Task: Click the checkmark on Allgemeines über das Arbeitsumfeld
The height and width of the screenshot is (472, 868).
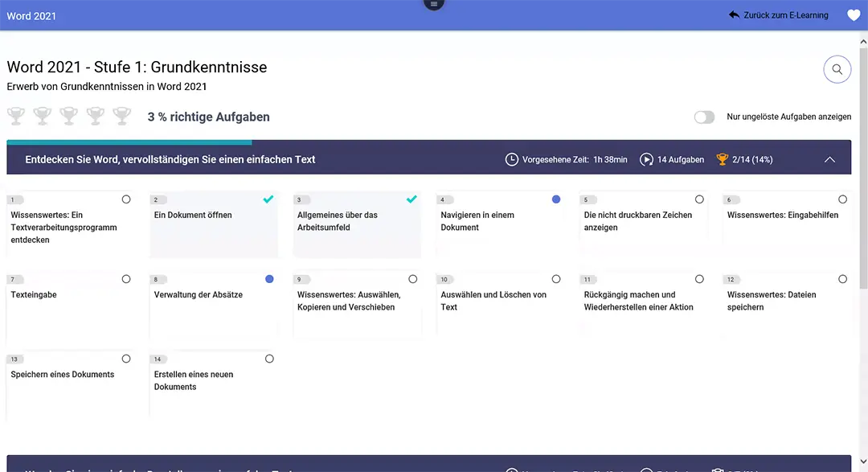Action: (411, 199)
